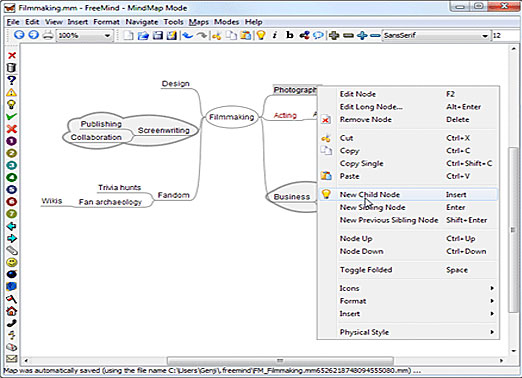
Task: Add the priority 4 green numbered icon
Action: point(12,177)
